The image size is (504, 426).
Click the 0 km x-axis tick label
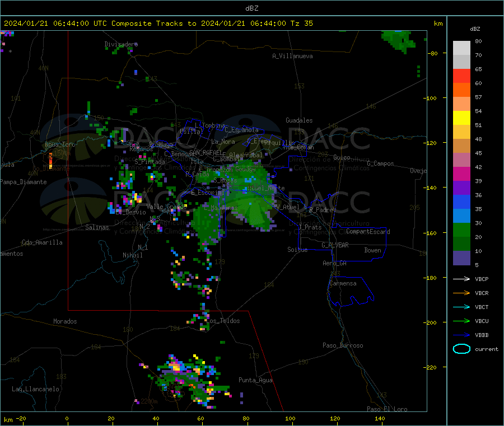[67, 418]
